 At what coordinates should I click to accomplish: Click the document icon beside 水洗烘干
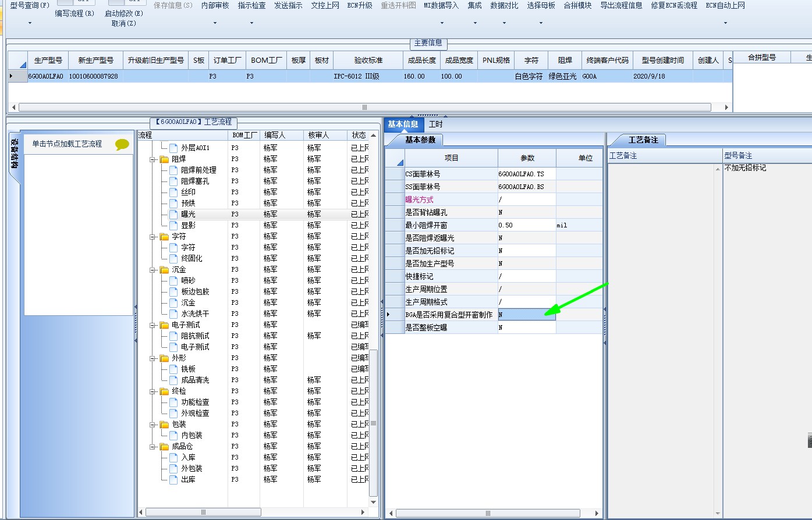(x=173, y=314)
